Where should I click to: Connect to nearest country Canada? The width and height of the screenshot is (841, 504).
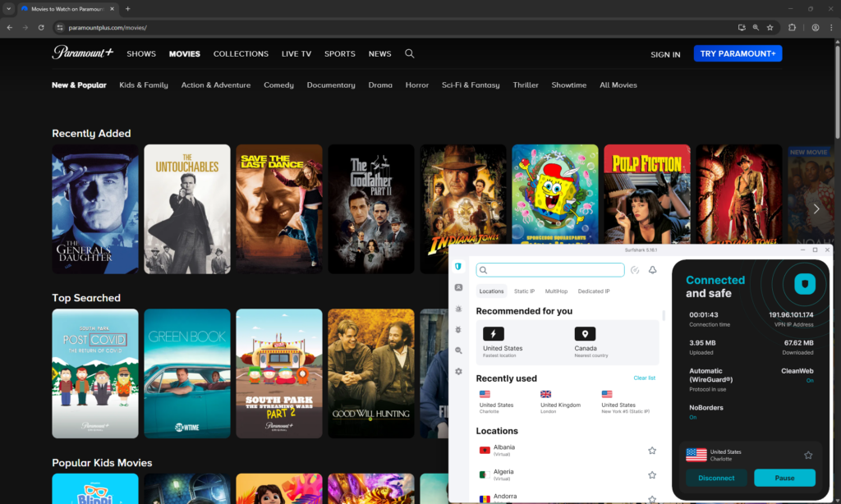coord(591,342)
